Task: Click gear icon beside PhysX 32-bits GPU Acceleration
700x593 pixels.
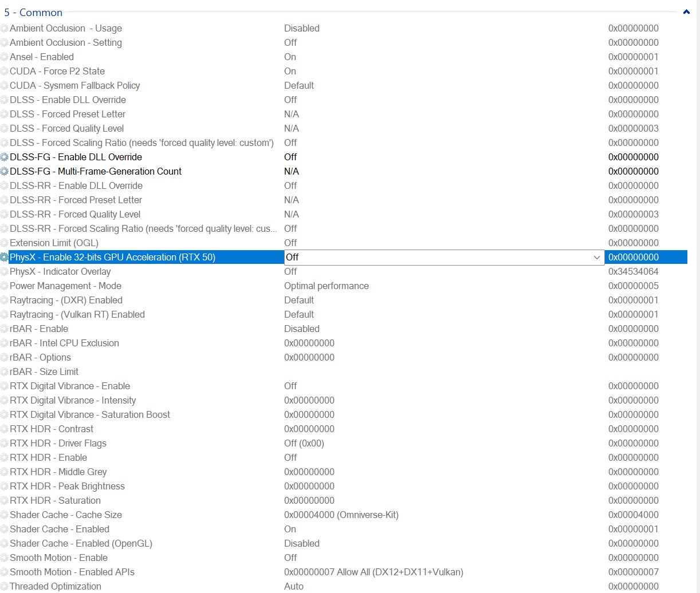Action: tap(5, 257)
